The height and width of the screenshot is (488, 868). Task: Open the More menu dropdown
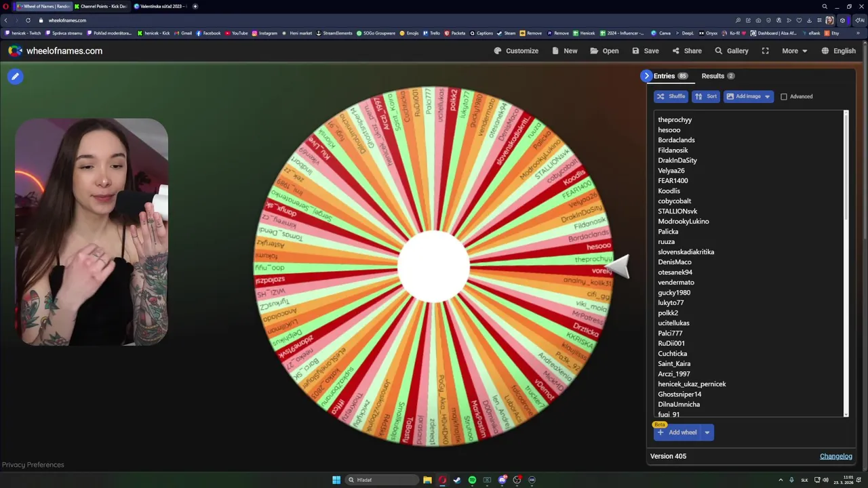[x=794, y=51]
